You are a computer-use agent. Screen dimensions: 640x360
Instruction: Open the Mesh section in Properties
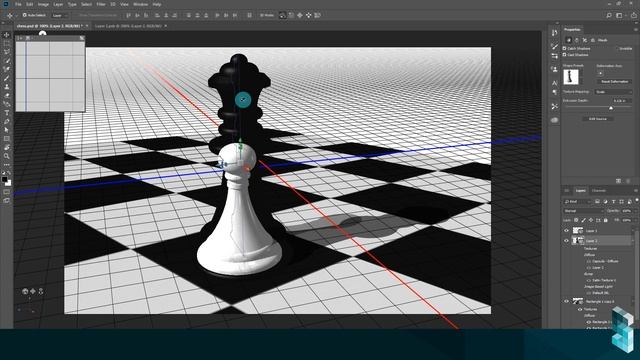[569, 40]
